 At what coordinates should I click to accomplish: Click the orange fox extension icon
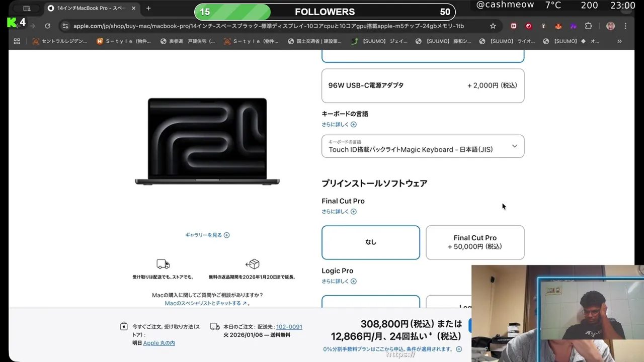pyautogui.click(x=558, y=26)
